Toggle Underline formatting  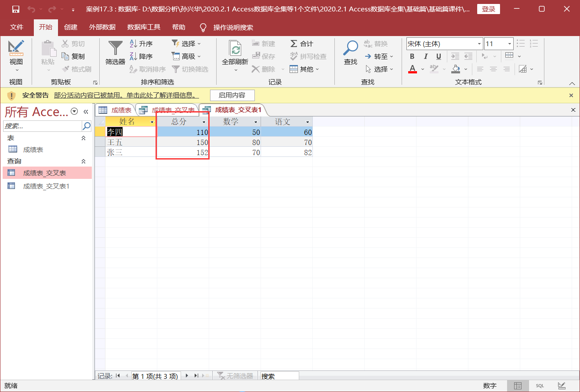[439, 56]
